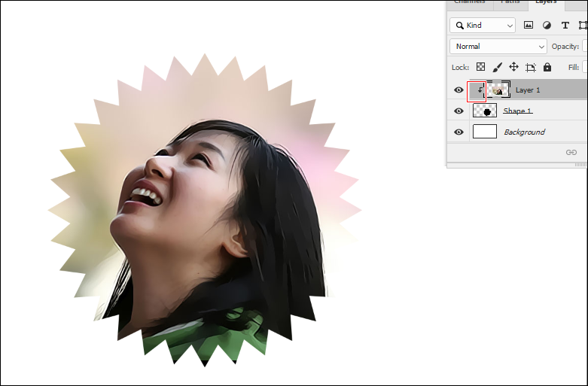Lock all padlock icon
The width and height of the screenshot is (588, 386).
(547, 67)
